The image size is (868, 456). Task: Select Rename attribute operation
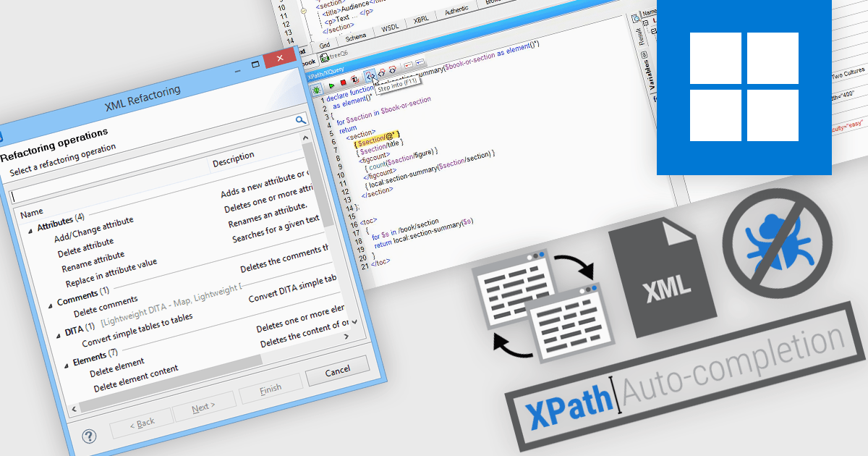tap(93, 261)
